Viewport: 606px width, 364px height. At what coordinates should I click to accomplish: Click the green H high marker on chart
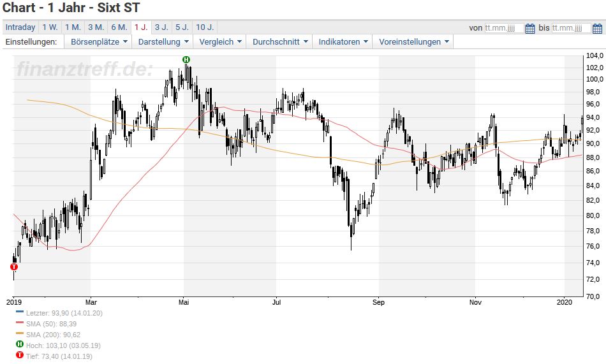tap(186, 59)
